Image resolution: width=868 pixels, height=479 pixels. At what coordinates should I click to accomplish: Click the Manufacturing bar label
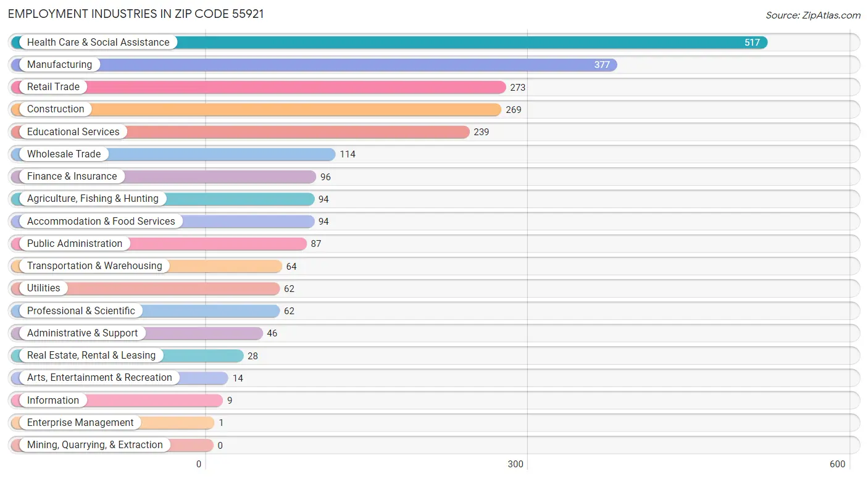(x=59, y=64)
